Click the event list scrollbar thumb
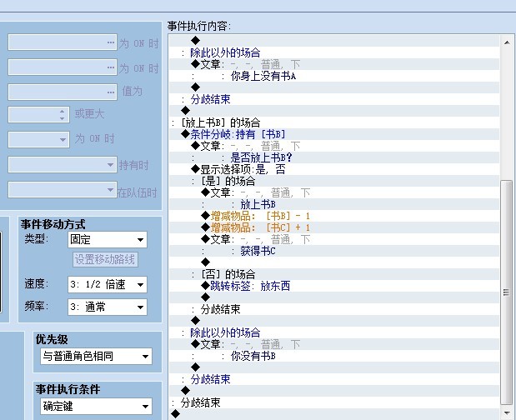 tap(507, 292)
